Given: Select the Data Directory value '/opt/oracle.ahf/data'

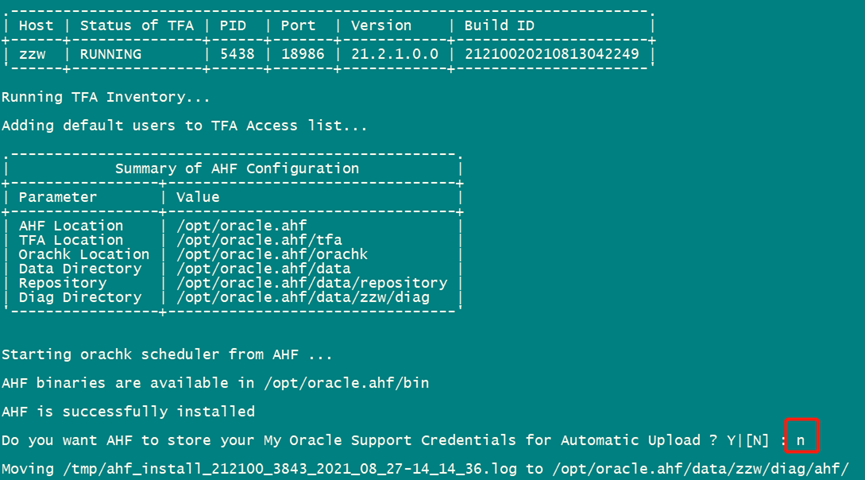Looking at the screenshot, I should [264, 269].
